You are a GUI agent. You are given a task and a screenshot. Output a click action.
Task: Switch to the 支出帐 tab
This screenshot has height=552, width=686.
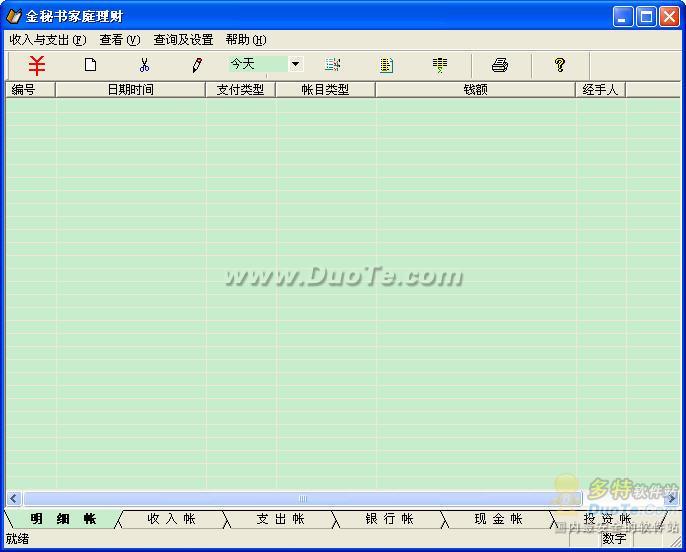(x=280, y=519)
